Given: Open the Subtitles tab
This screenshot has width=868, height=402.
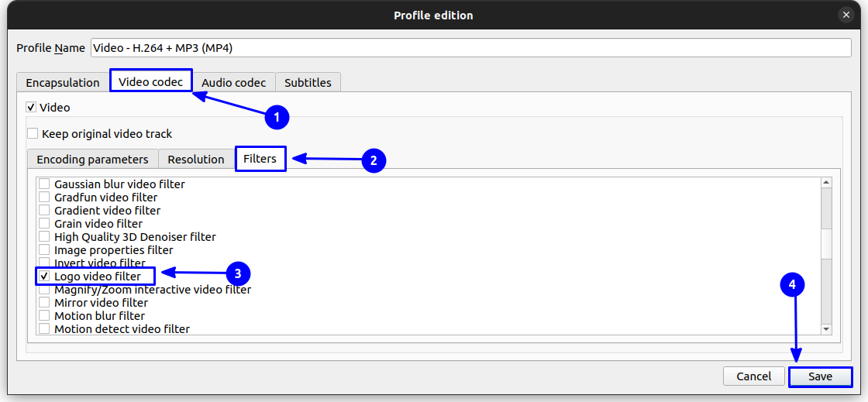Looking at the screenshot, I should [308, 83].
